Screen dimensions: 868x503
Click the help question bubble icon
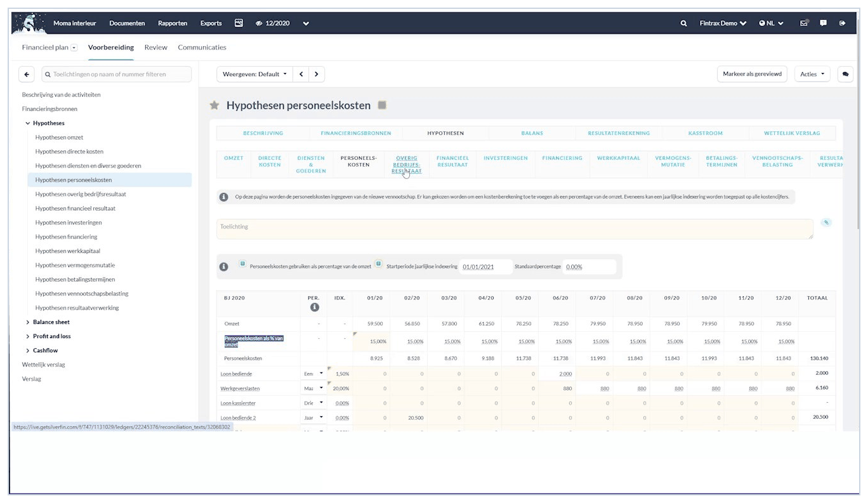point(823,23)
